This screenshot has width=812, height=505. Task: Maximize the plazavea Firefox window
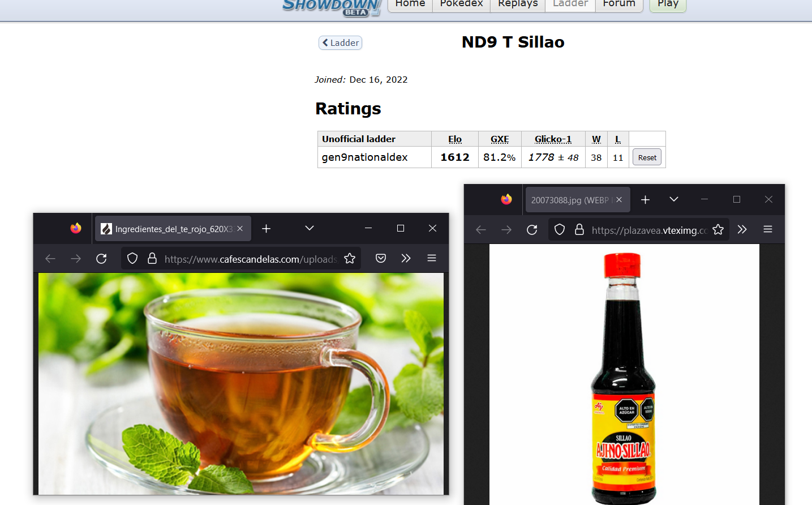[x=737, y=199]
